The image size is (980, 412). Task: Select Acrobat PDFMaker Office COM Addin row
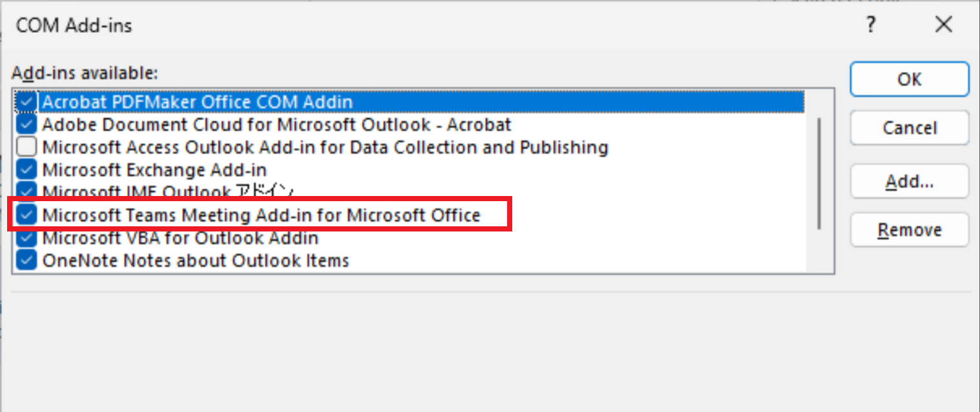pyautogui.click(x=197, y=102)
